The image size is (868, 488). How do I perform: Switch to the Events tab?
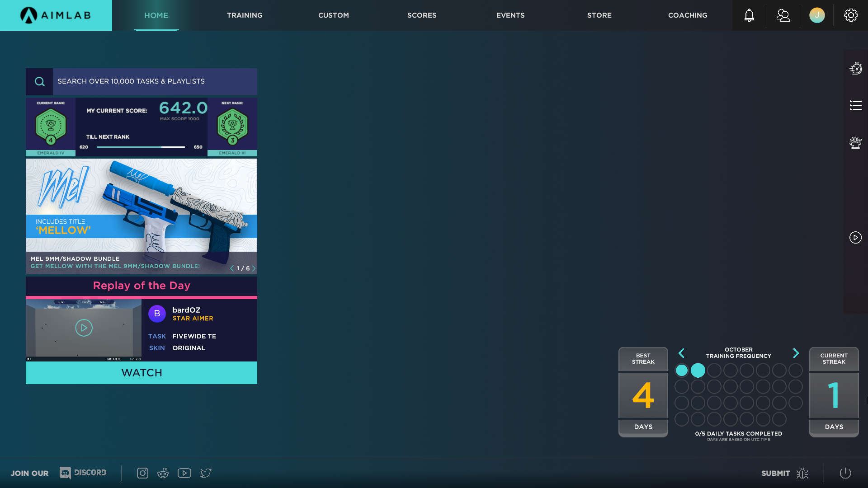510,15
